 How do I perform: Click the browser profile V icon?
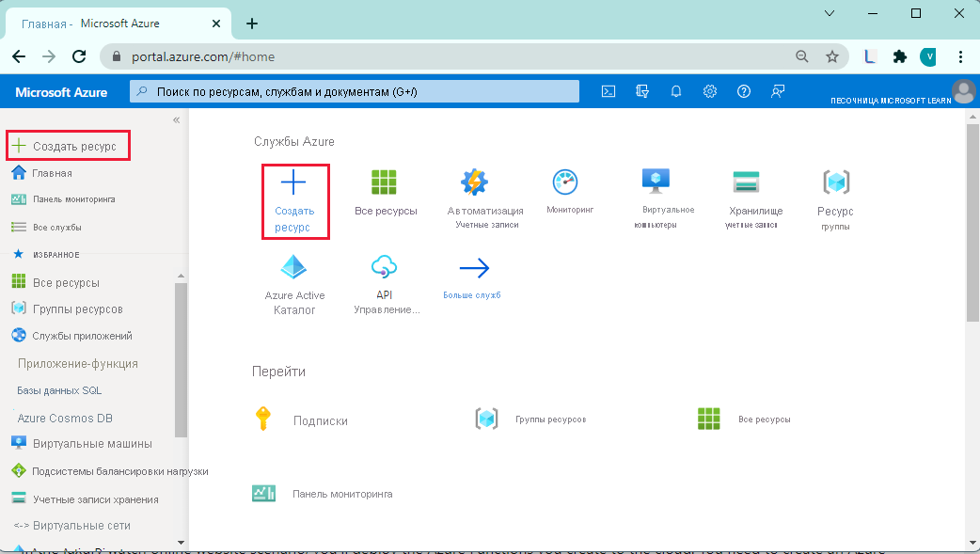tap(929, 56)
